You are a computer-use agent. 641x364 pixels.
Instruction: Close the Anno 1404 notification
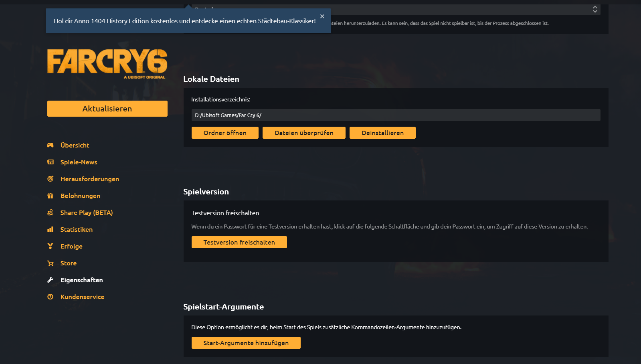pos(322,16)
